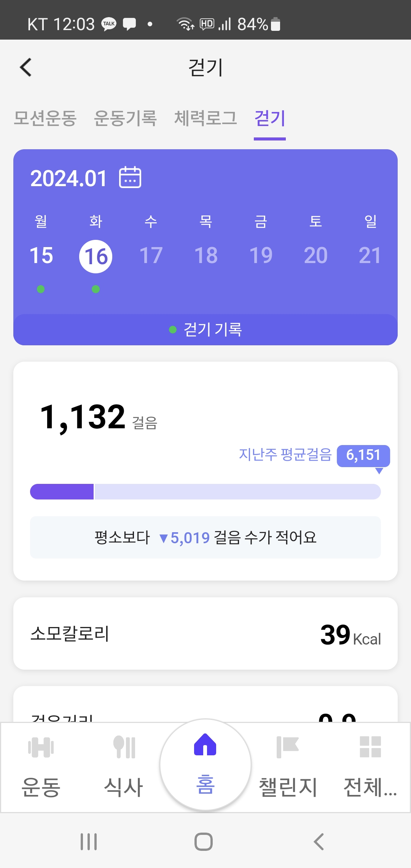Select Monday the 15th
Viewport: 411px width, 868px height.
[x=41, y=255]
